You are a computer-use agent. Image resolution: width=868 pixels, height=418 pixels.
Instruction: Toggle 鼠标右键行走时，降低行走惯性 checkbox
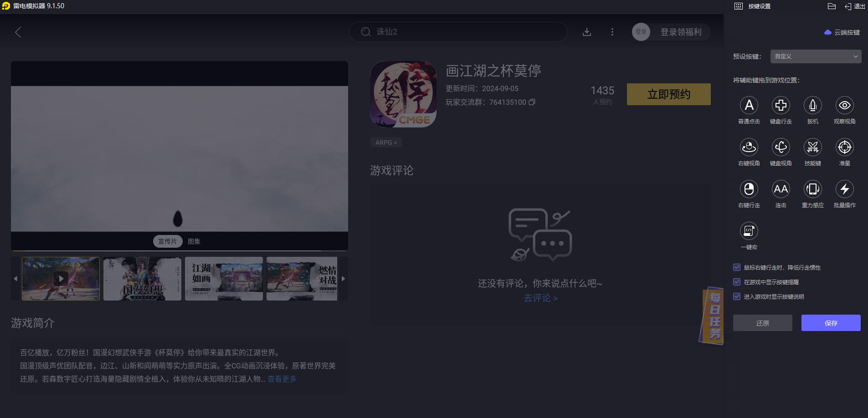(737, 267)
